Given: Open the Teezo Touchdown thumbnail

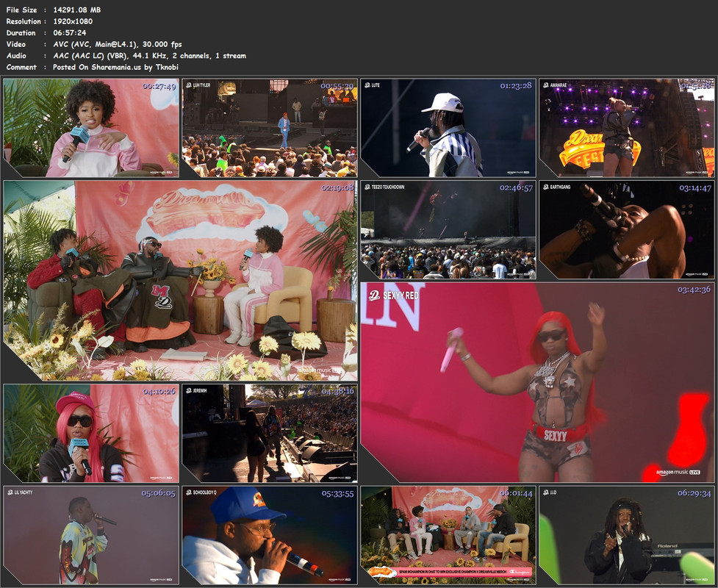Looking at the screenshot, I should (448, 229).
